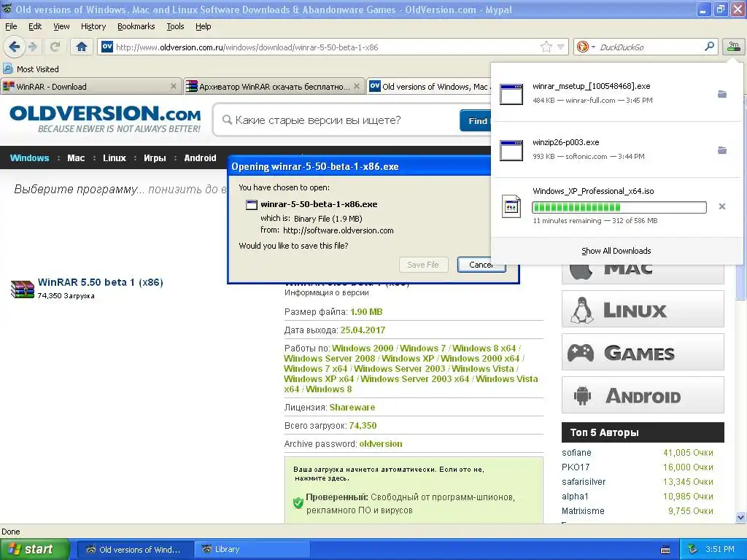
Task: Open the Most Visited bookmarks folder
Action: 31,69
